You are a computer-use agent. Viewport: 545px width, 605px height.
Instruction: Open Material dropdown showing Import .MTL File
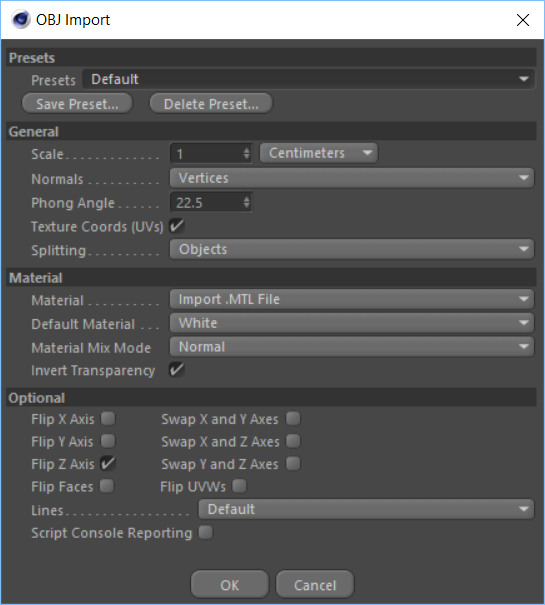click(x=352, y=299)
